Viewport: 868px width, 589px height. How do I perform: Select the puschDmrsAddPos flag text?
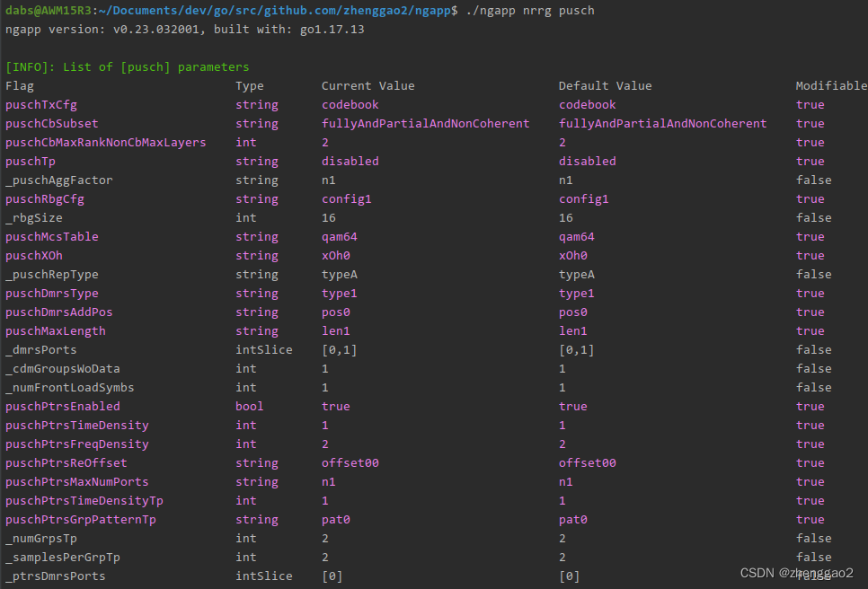point(58,312)
